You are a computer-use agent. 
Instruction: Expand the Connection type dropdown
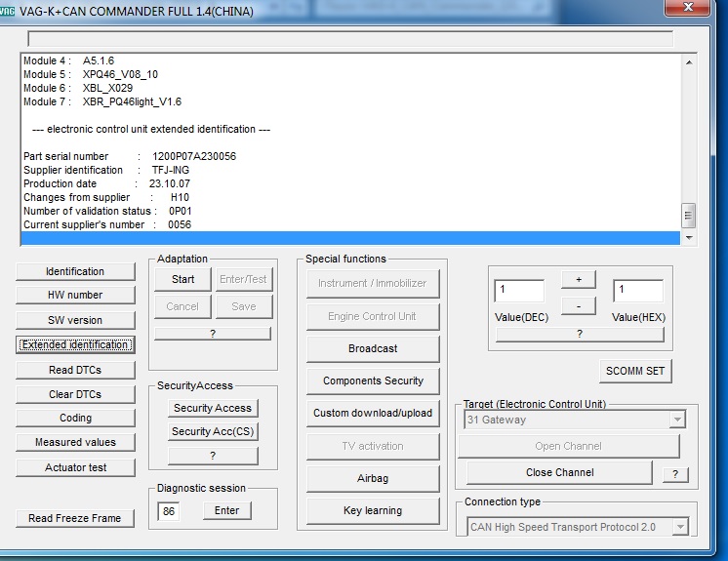point(679,527)
